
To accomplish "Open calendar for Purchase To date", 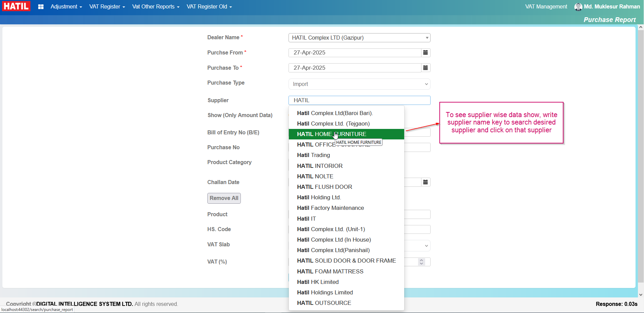I will point(425,68).
